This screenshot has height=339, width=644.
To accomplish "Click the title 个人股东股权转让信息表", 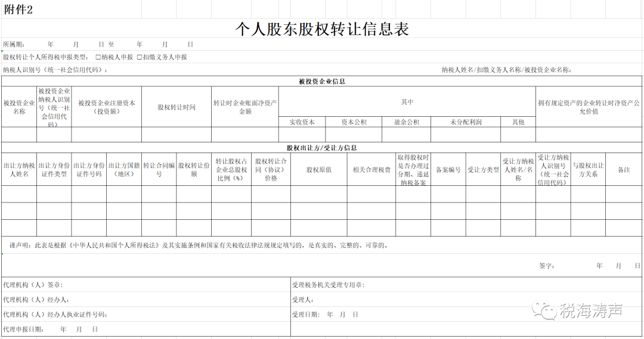I will point(322,29).
